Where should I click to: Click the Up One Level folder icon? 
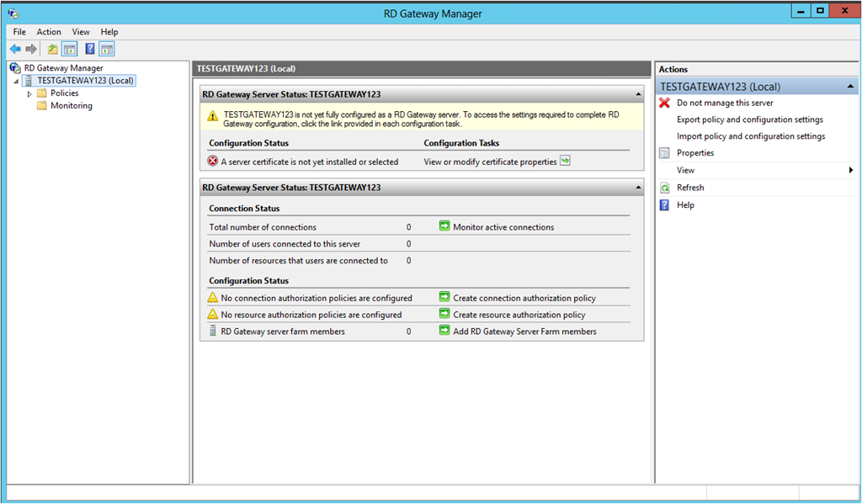tap(52, 50)
